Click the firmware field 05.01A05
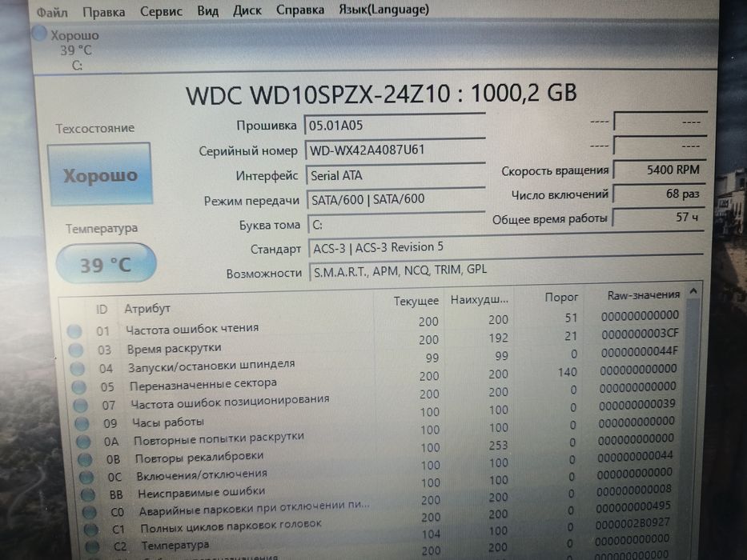Viewport: 747px width, 560px height. [395, 126]
